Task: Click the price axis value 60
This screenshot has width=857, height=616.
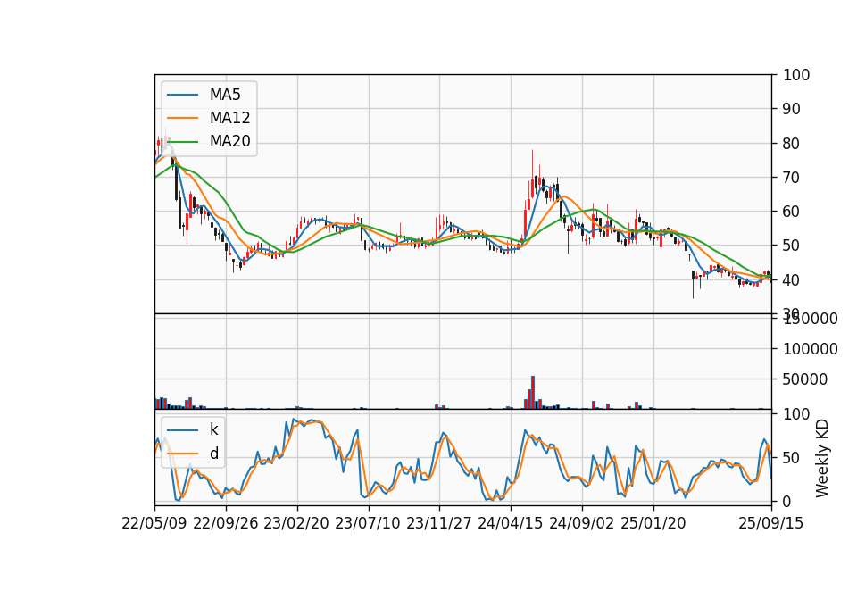Action: pos(792,212)
